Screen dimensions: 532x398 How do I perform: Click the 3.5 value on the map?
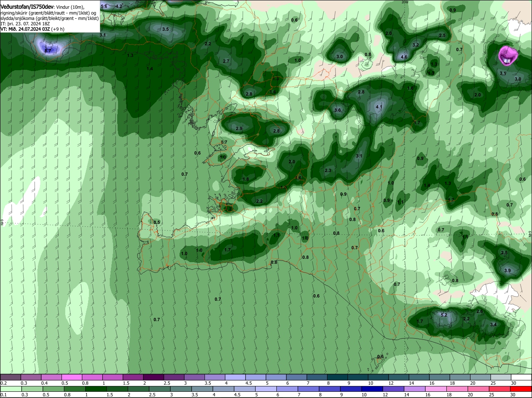pyautogui.click(x=165, y=29)
